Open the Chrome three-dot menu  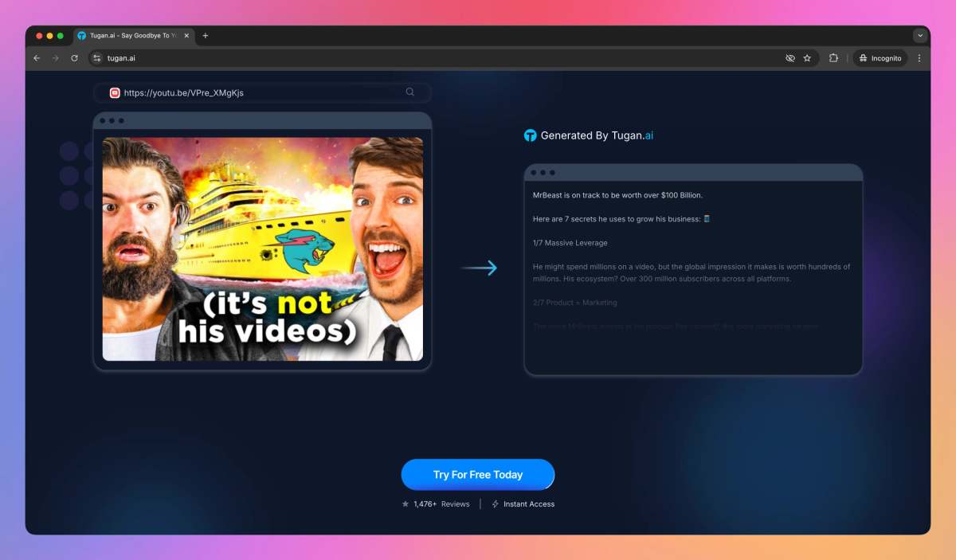(919, 58)
